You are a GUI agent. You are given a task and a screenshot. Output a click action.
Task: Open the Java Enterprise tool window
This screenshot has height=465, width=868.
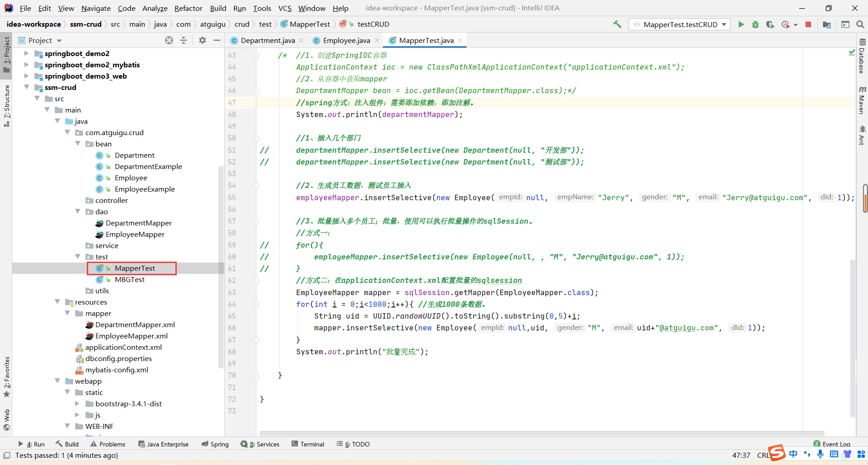(x=163, y=444)
